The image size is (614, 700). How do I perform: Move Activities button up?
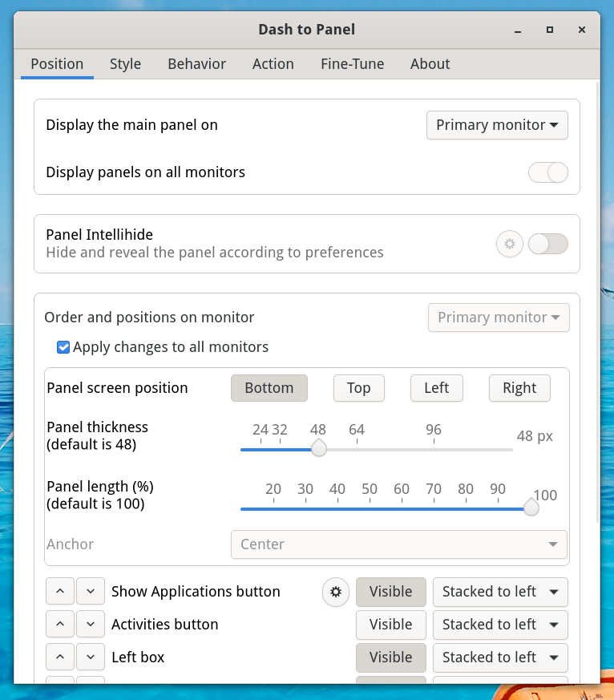point(60,624)
